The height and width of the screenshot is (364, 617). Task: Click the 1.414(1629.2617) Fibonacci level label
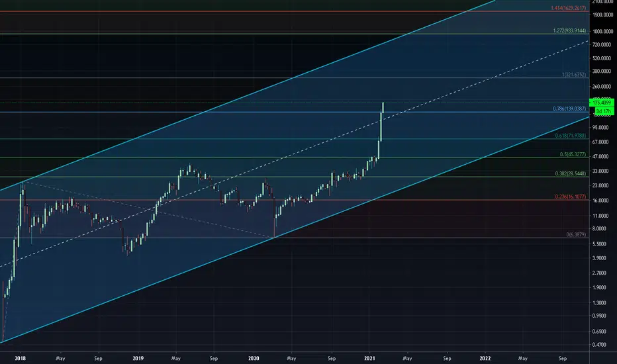tap(568, 8)
